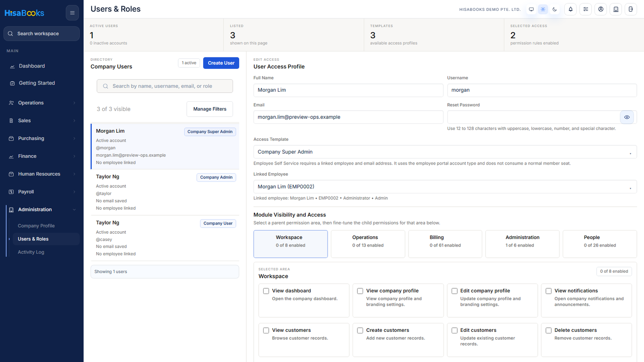Viewport: 644px width, 362px height.
Task: Tick Edit customers checkbox
Action: pyautogui.click(x=454, y=330)
